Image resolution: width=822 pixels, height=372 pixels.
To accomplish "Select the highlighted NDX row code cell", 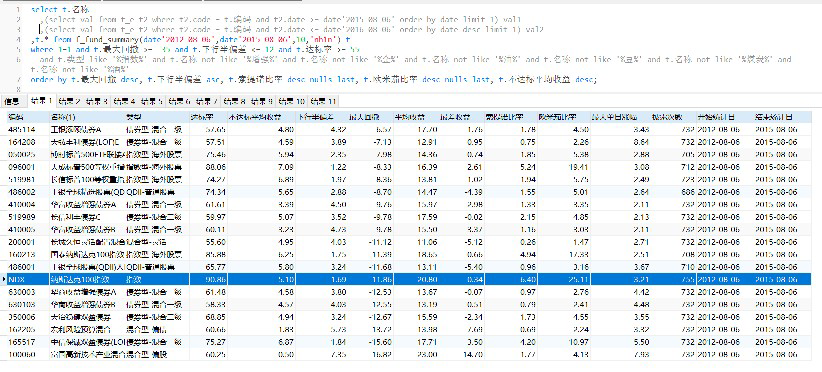I will coord(27,279).
